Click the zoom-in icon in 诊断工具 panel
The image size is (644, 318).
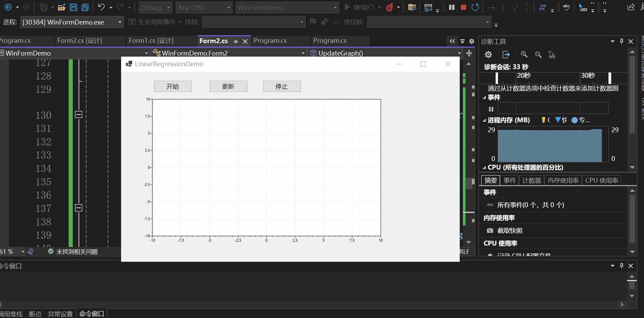[524, 54]
